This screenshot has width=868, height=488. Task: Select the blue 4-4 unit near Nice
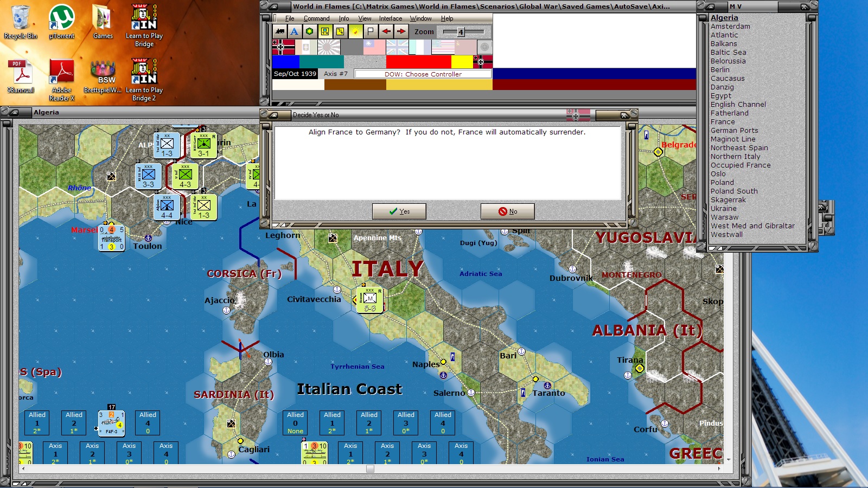tap(167, 207)
